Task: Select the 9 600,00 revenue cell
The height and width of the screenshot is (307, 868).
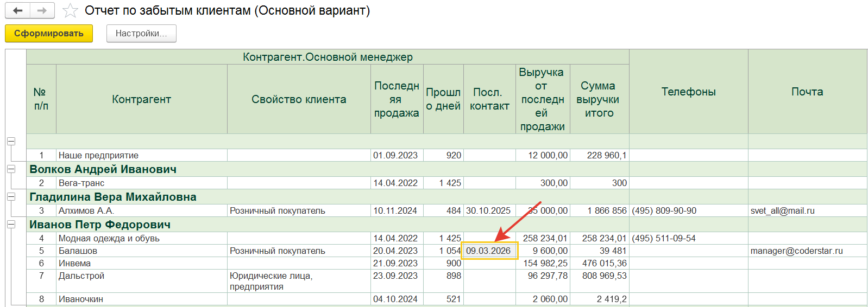Action: click(543, 251)
